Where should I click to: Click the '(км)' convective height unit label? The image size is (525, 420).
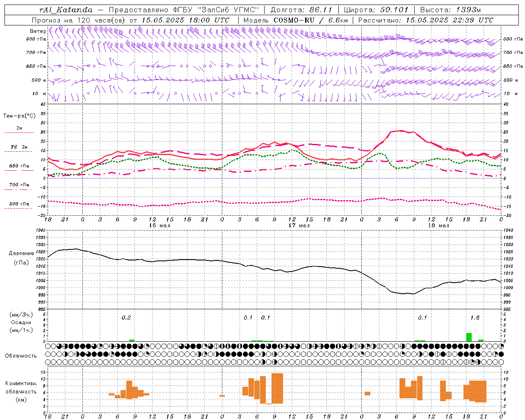point(21,399)
